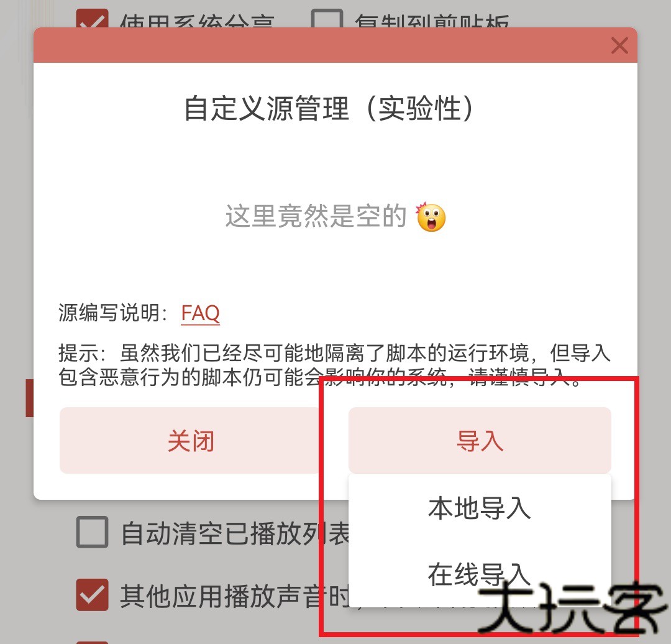Choose 本地导入 from the import menu
The height and width of the screenshot is (644, 671).
pyautogui.click(x=480, y=508)
